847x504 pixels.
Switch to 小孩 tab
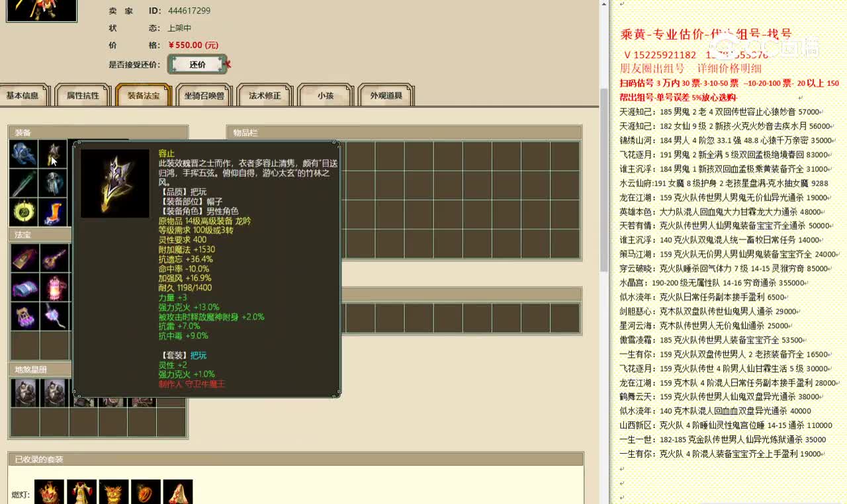[325, 95]
